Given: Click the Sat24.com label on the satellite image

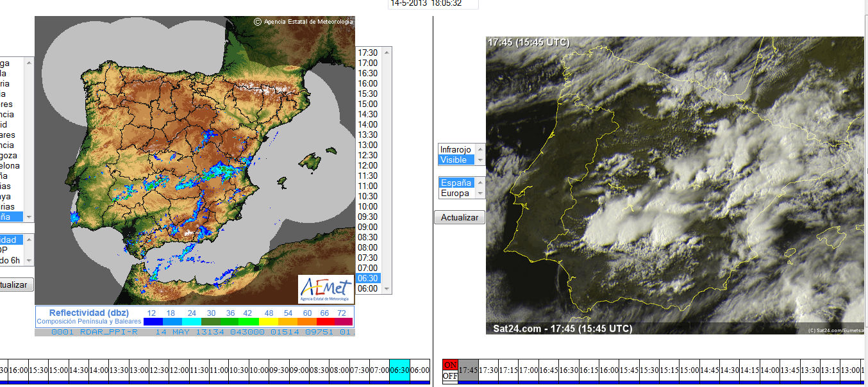Looking at the screenshot, I should tap(517, 327).
